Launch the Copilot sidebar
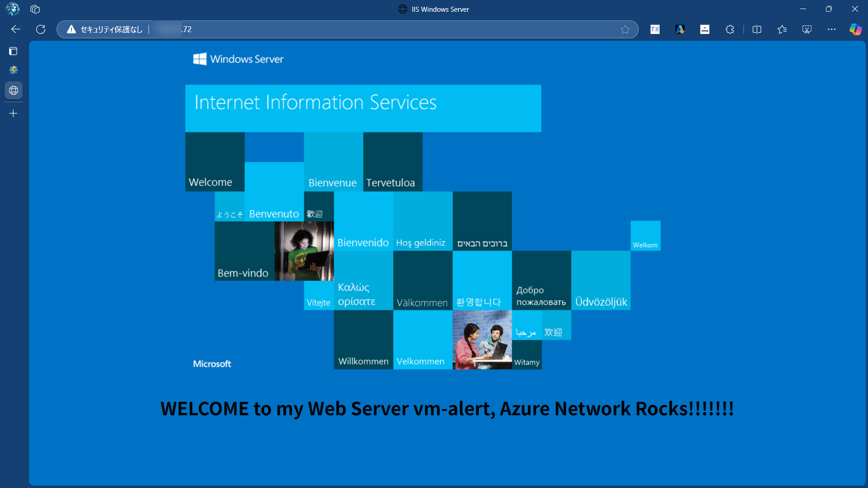 coord(855,29)
